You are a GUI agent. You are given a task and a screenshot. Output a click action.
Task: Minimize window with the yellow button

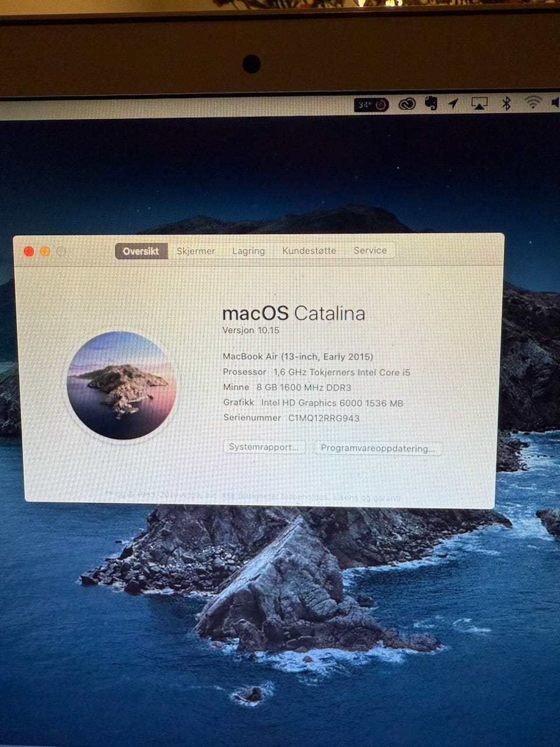click(x=45, y=252)
